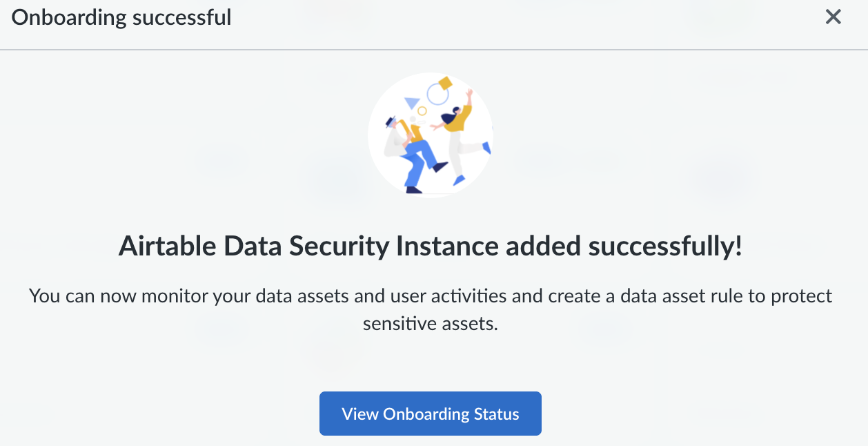Click the celebration illustration circle
Viewport: 868px width, 446px height.
(x=431, y=137)
